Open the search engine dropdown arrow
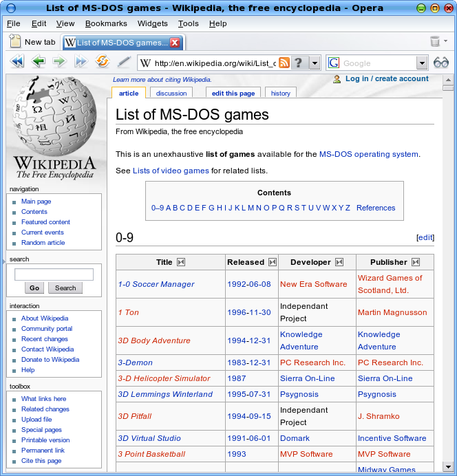Image resolution: width=457 pixels, height=476 pixels. point(422,63)
